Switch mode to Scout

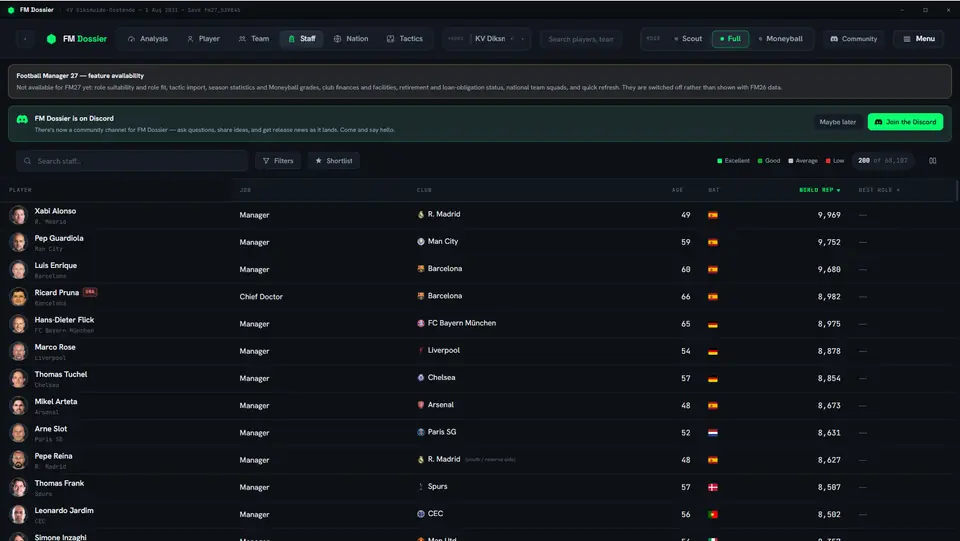pos(688,39)
